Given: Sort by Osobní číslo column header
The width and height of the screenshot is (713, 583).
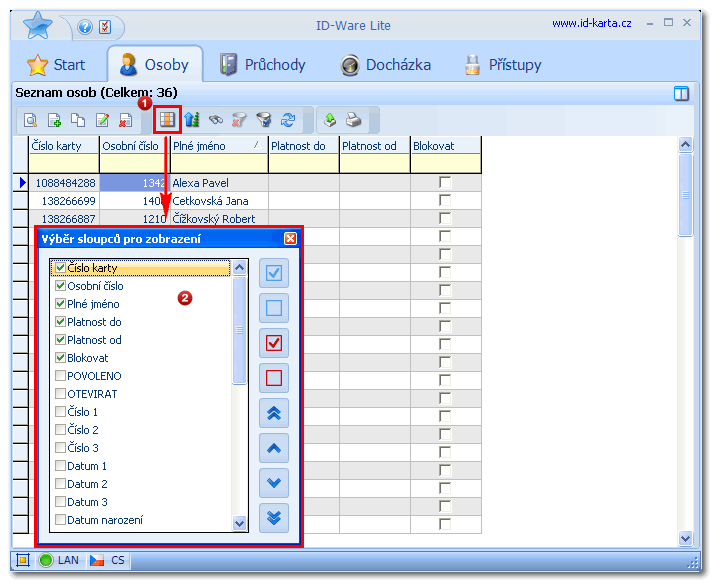Looking at the screenshot, I should coord(135,146).
